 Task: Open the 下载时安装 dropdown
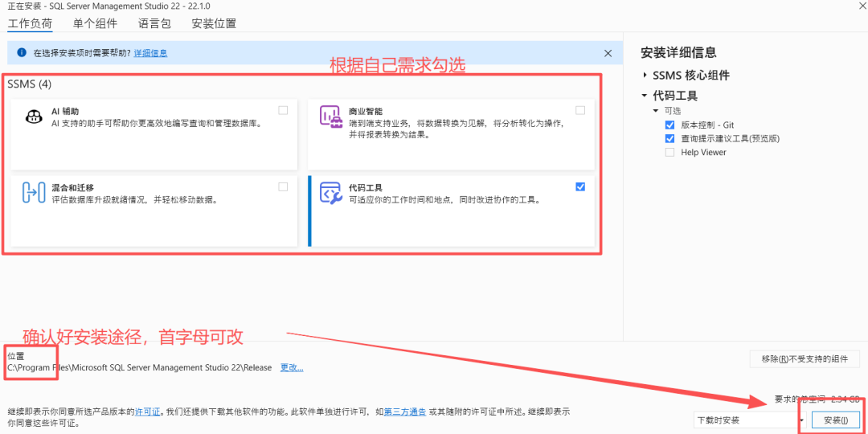pyautogui.click(x=750, y=420)
